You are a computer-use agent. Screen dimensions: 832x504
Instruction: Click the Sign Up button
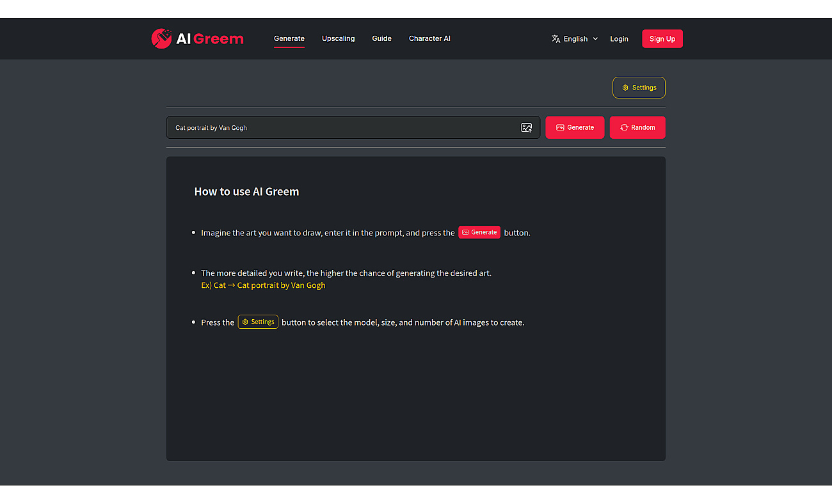[662, 38]
